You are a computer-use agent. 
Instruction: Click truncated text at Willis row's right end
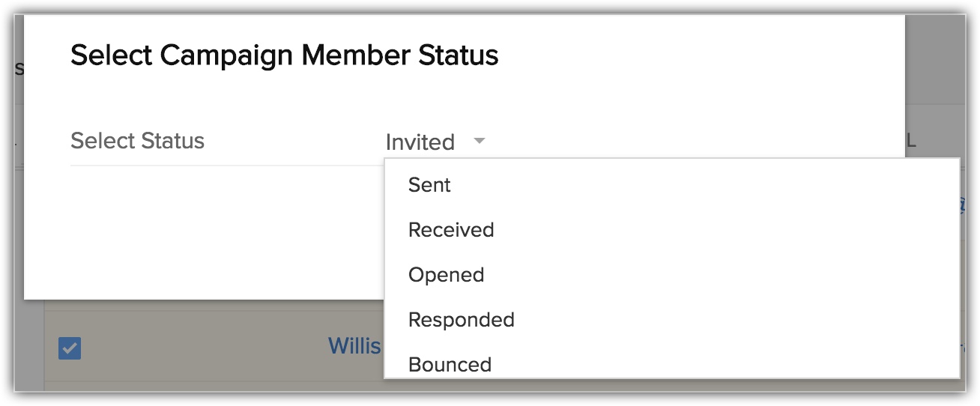tap(962, 348)
